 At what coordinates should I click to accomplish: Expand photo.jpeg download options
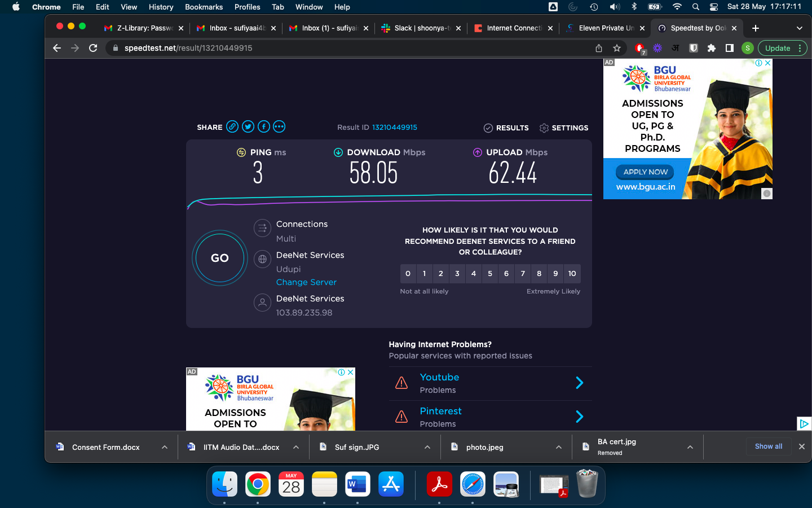pyautogui.click(x=559, y=447)
